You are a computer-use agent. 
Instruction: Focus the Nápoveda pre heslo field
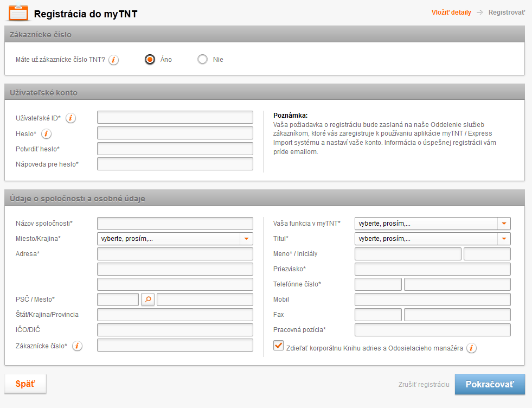(175, 164)
